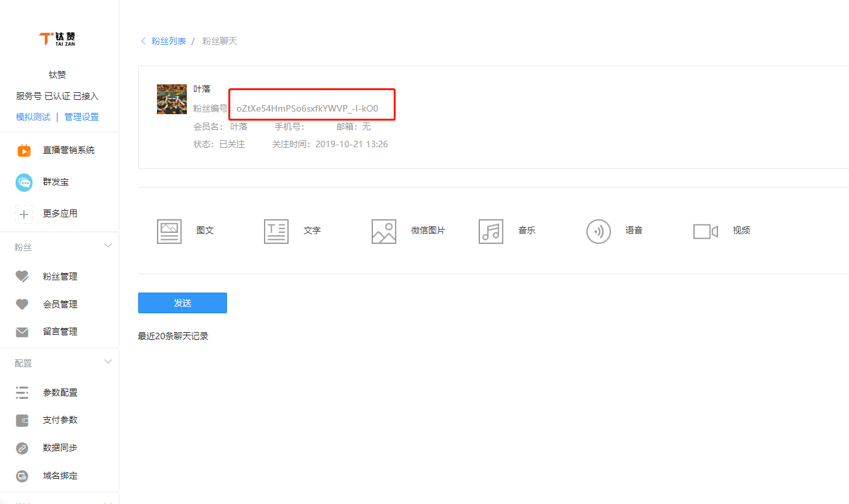Go to 域名绑定
Screen dimensions: 849x504
pyautogui.click(x=59, y=476)
